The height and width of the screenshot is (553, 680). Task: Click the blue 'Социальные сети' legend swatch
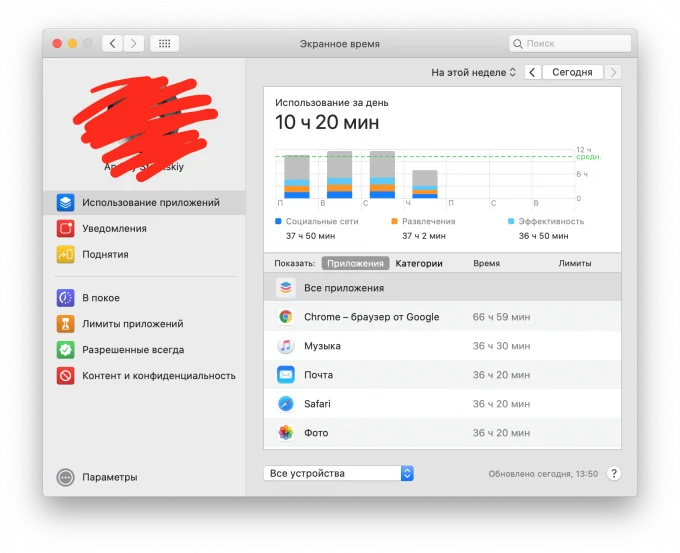(x=278, y=222)
